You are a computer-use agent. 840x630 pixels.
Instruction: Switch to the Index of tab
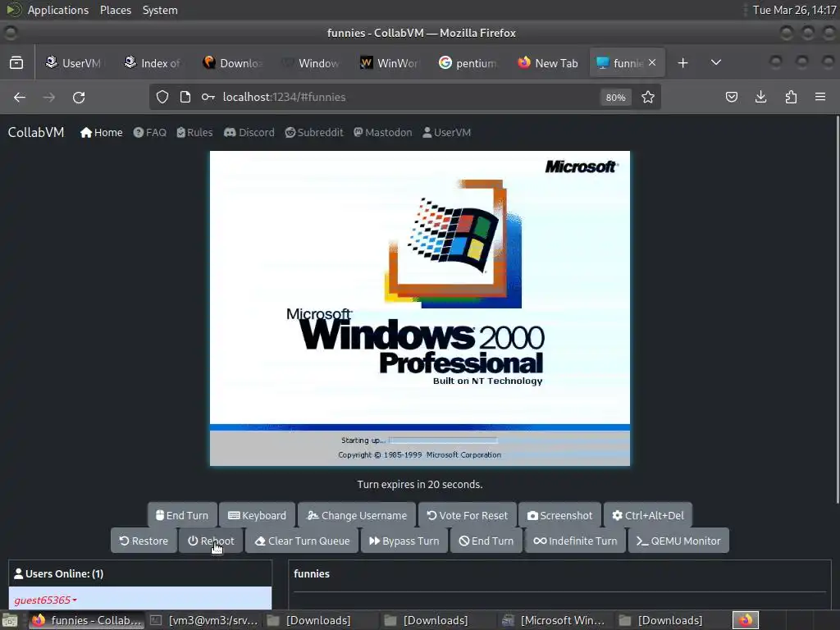[x=154, y=63]
